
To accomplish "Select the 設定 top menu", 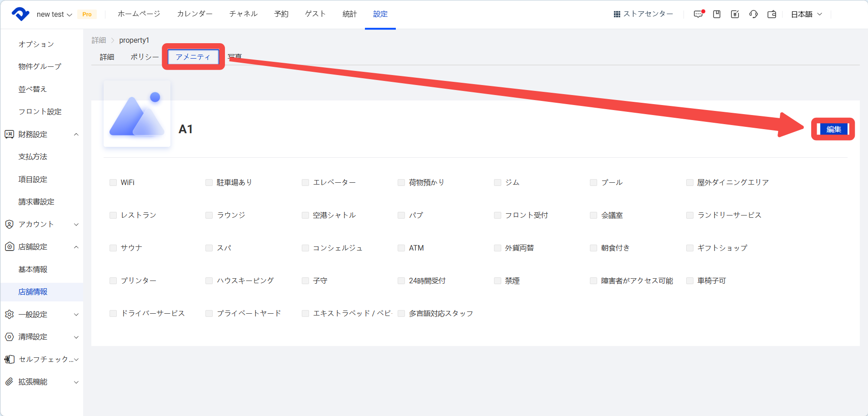I will click(x=380, y=14).
